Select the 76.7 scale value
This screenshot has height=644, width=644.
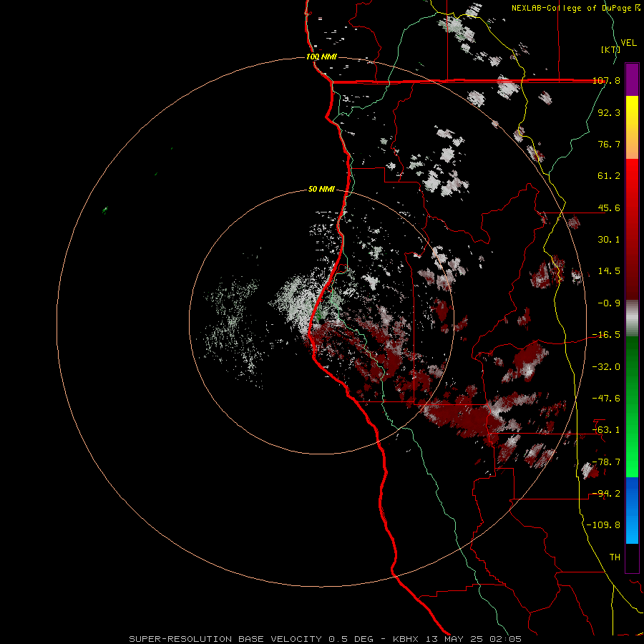coord(609,144)
